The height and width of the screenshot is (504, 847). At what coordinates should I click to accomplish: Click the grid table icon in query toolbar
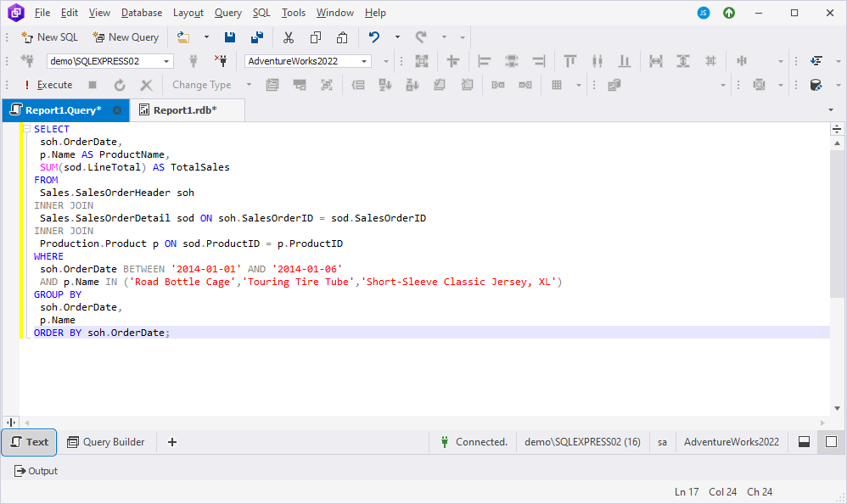pyautogui.click(x=557, y=85)
